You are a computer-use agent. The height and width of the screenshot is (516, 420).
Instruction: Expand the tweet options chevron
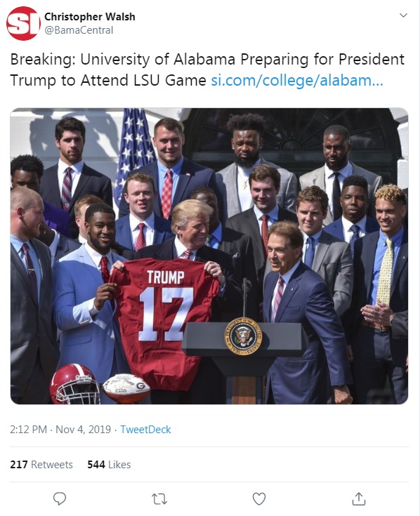(x=403, y=15)
